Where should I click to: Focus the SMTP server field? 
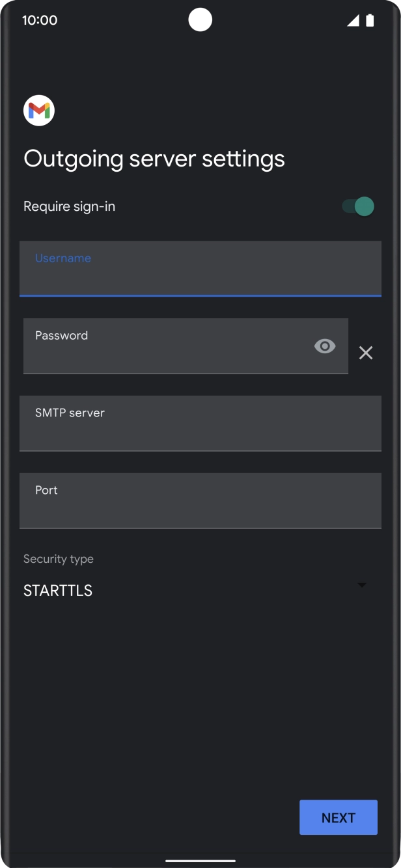click(200, 424)
